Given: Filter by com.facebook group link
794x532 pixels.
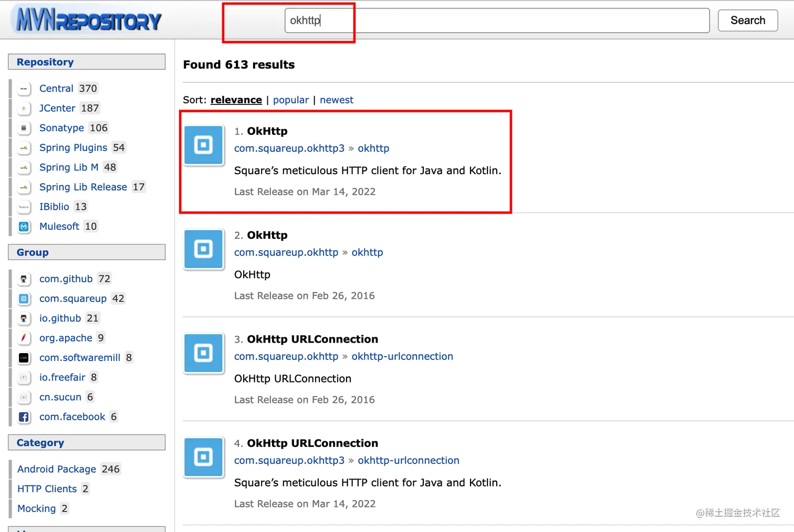Looking at the screenshot, I should 72,417.
